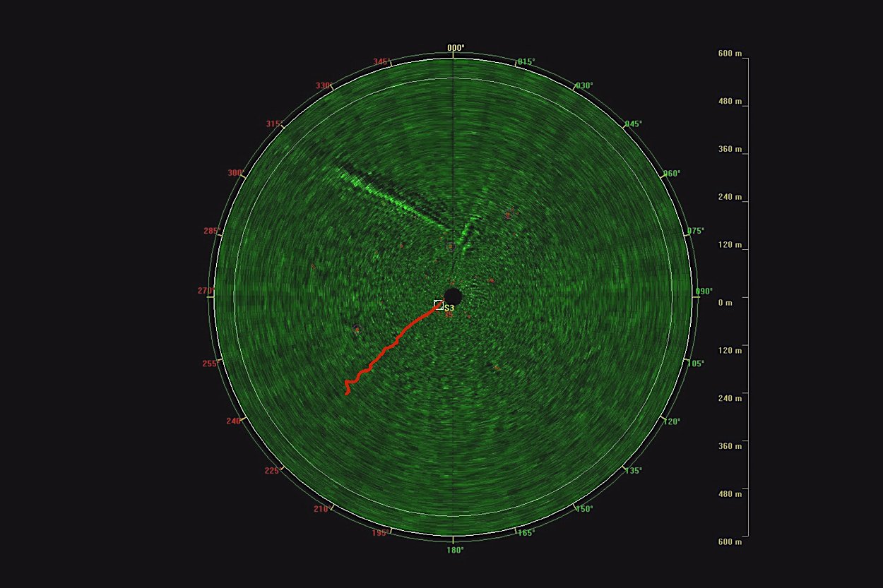Viewport: 883px width, 588px height.
Task: Click the 255° bearing label
Action: [x=211, y=363]
